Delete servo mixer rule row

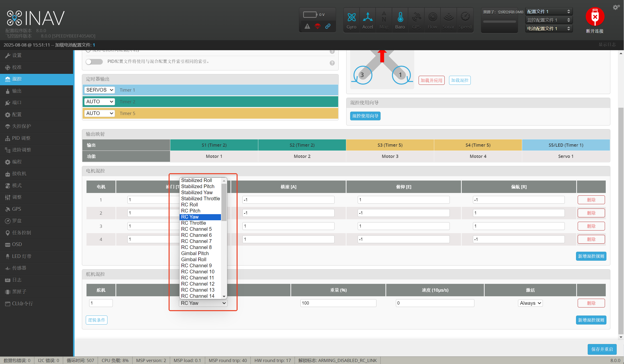click(x=591, y=303)
